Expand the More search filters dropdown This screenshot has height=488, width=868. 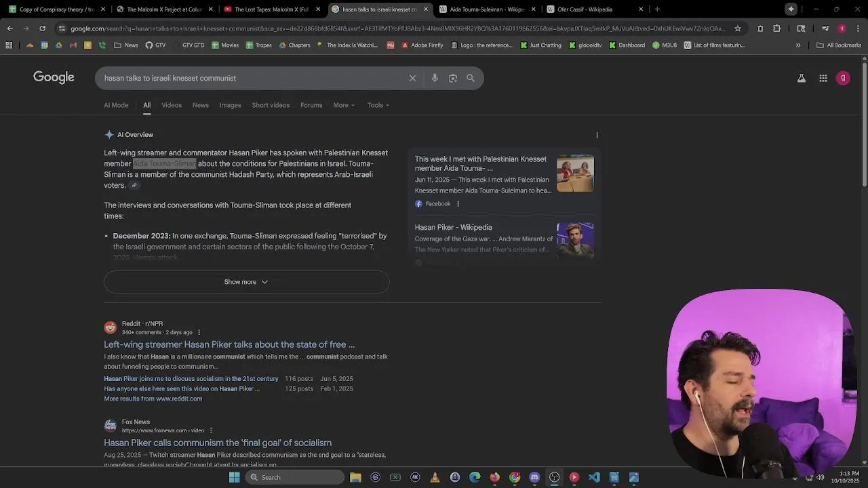coord(344,105)
